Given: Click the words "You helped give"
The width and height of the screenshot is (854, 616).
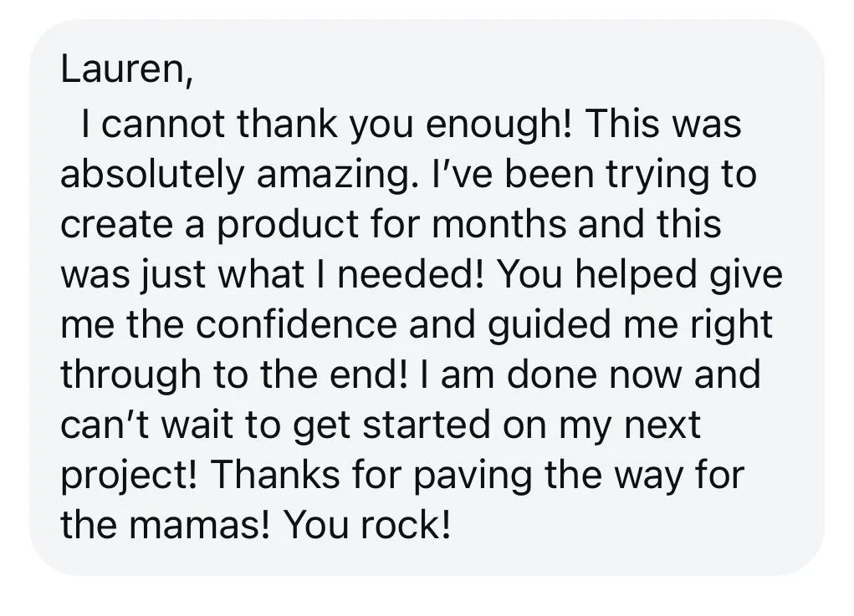Looking at the screenshot, I should (640, 274).
